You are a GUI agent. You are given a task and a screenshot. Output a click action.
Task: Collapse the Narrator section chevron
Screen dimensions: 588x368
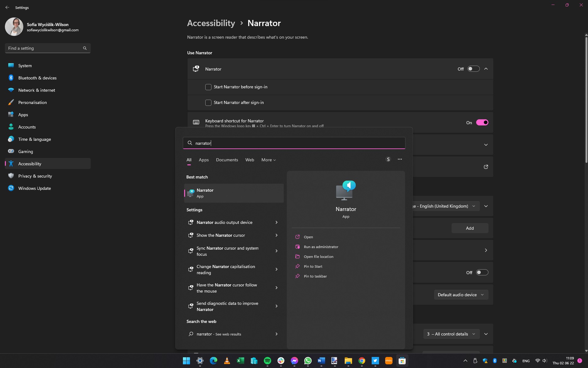486,69
